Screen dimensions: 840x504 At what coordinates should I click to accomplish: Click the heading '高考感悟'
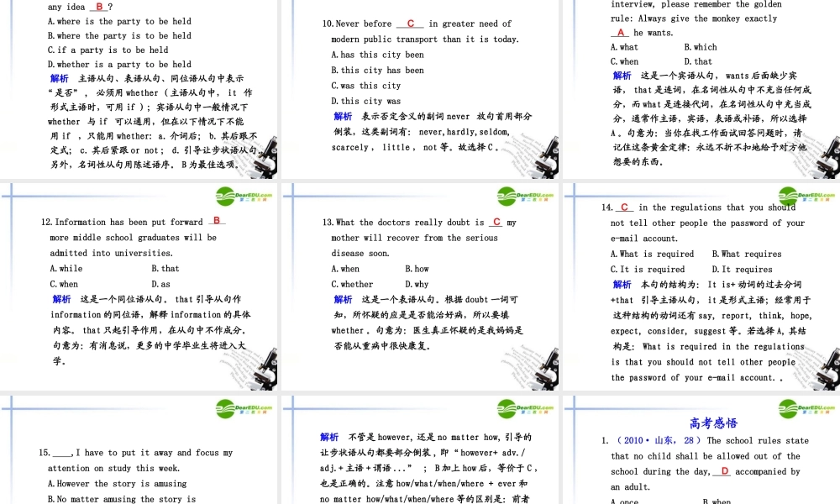point(713,423)
